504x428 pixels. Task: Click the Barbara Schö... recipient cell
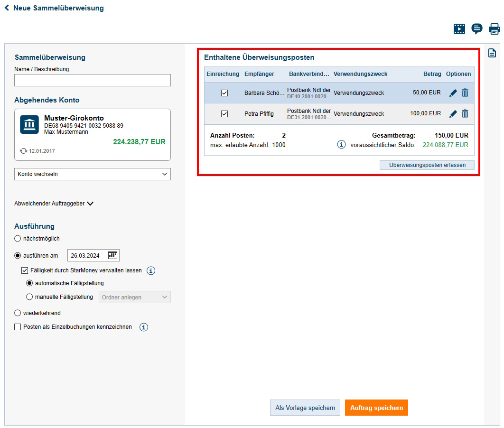(x=264, y=93)
